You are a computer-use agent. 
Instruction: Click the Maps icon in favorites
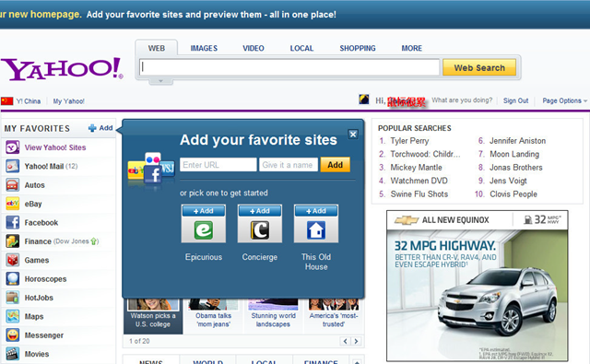pos(12,316)
